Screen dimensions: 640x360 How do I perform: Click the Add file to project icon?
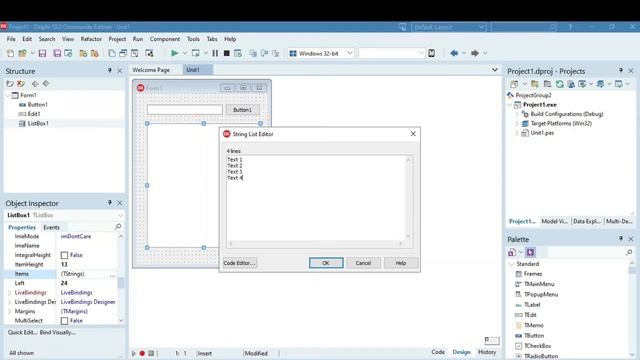click(x=83, y=53)
